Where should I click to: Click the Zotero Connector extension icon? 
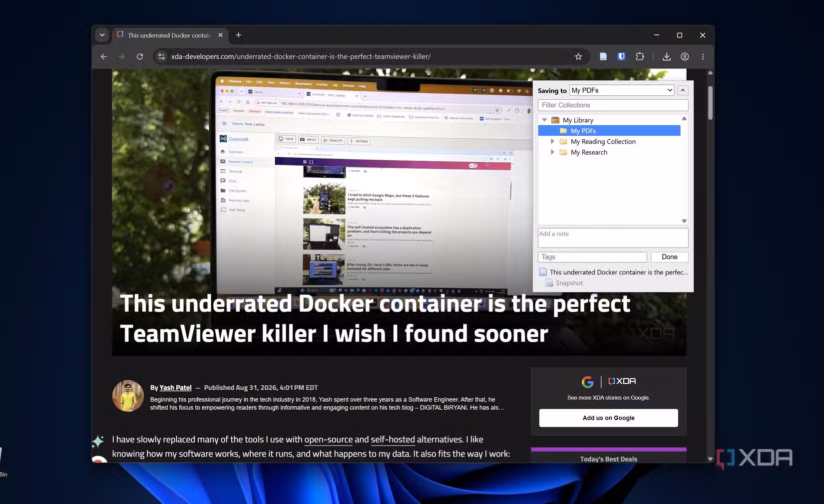[x=603, y=56]
